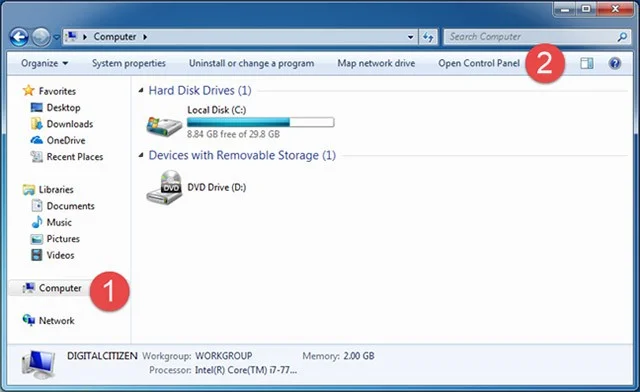Screen dimensions: 640x392
Task: Select Network in the navigation pane
Action: (x=56, y=321)
